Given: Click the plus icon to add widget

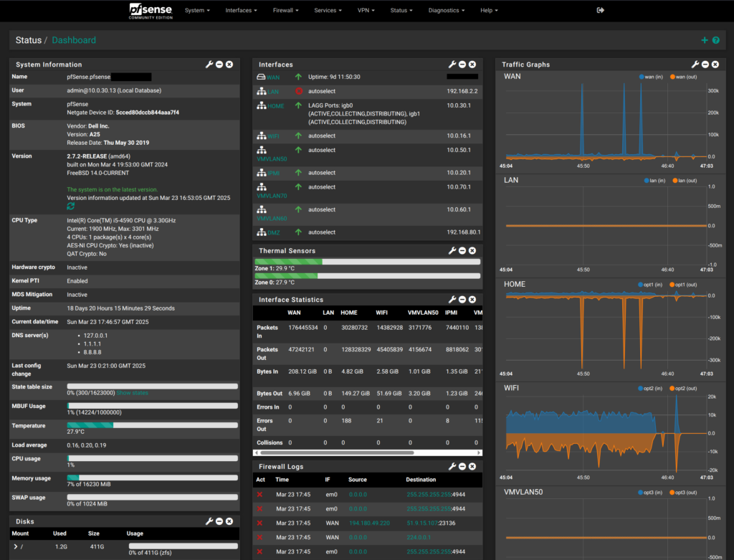Looking at the screenshot, I should click(705, 41).
